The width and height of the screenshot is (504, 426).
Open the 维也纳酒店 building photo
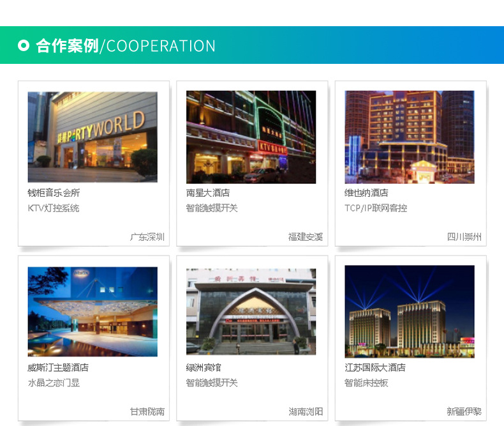click(410, 137)
